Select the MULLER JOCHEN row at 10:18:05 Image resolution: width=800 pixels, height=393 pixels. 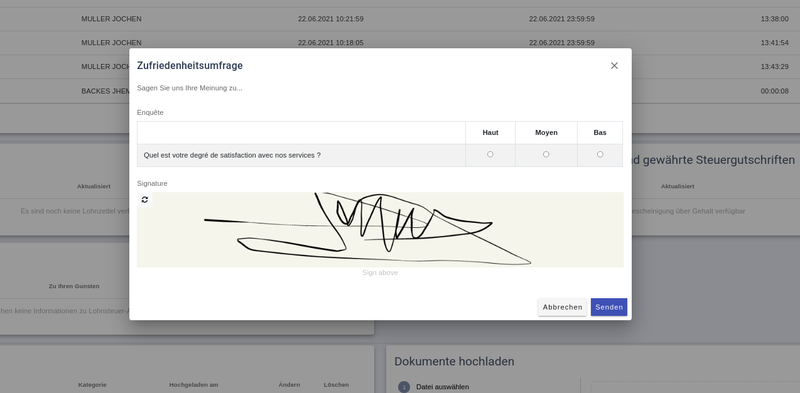click(x=400, y=42)
